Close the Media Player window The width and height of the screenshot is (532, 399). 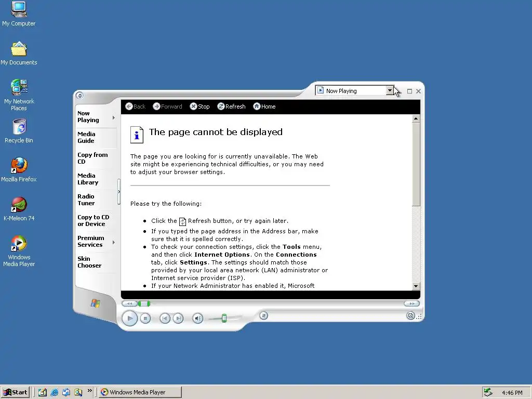point(418,91)
